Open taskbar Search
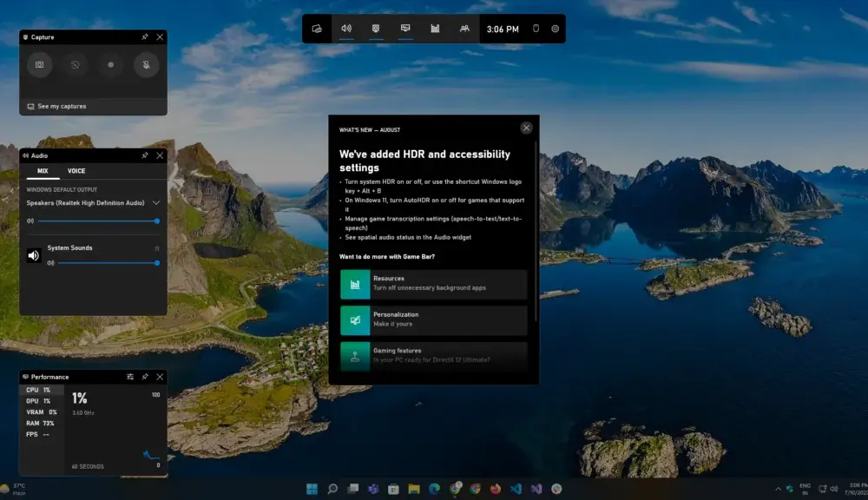Screen dimensions: 868x500 point(332,489)
